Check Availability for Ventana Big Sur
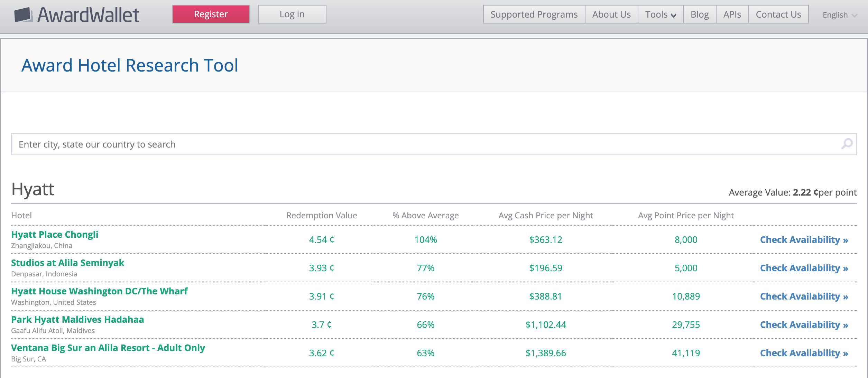This screenshot has width=868, height=378. pos(804,353)
